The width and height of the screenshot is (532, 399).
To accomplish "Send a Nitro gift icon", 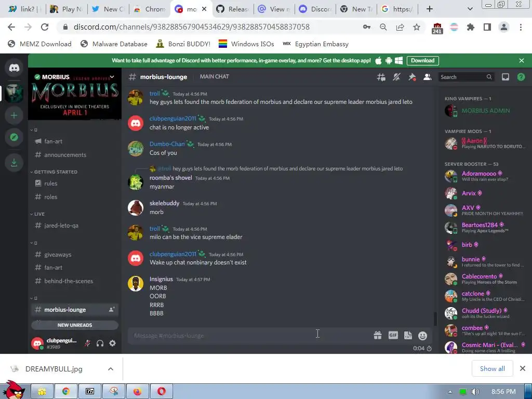I will [378, 336].
